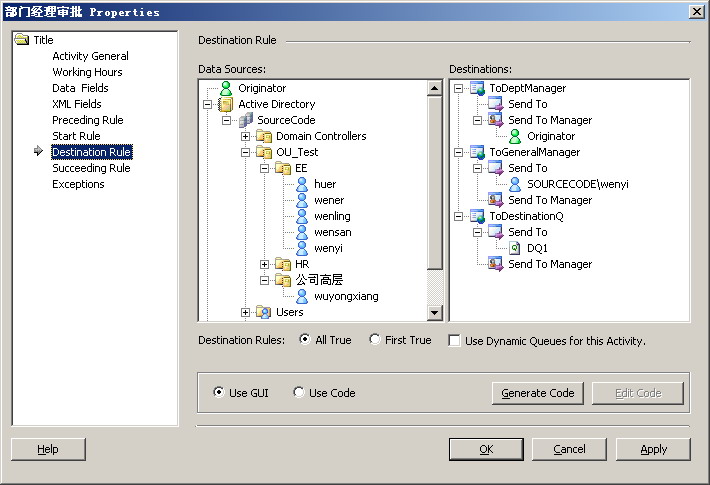
Task: Click the huer user icon
Action: pyautogui.click(x=302, y=184)
